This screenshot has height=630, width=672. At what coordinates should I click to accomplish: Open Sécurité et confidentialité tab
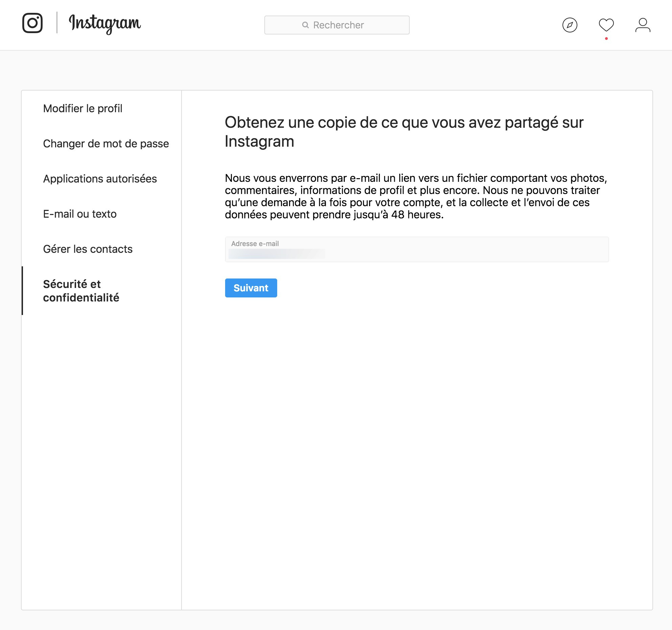[x=81, y=291]
